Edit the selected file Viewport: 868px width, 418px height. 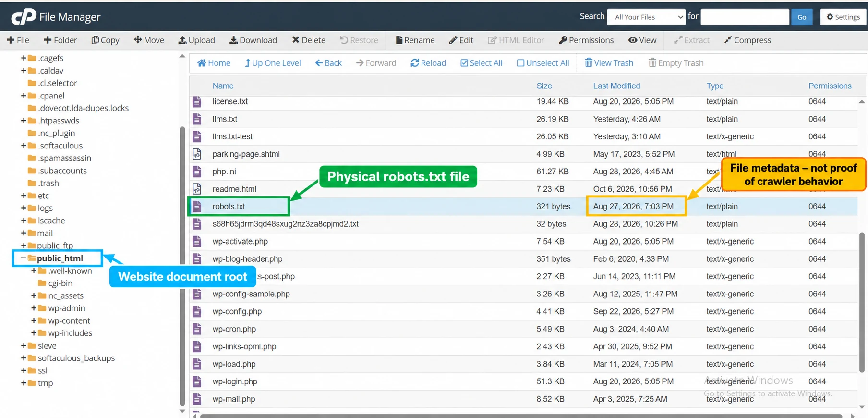[461, 40]
